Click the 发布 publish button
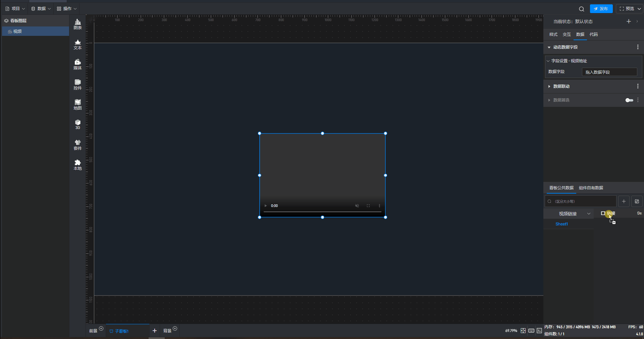This screenshot has height=339, width=644. point(601,9)
